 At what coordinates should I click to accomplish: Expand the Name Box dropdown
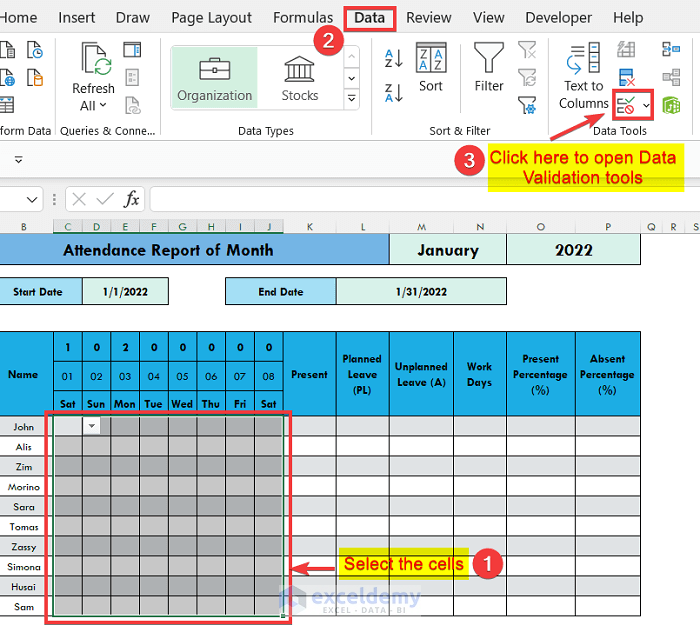click(32, 199)
